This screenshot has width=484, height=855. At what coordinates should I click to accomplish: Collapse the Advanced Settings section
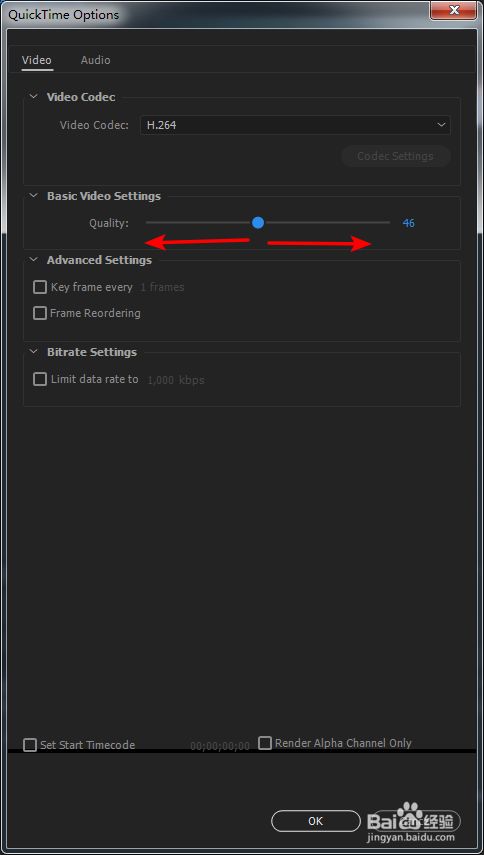(x=34, y=260)
